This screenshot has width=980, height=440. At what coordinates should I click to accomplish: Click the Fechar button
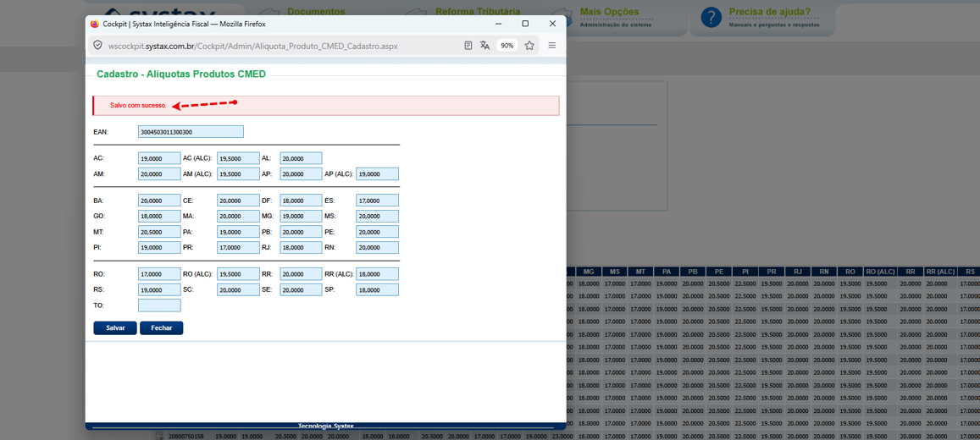coord(161,328)
